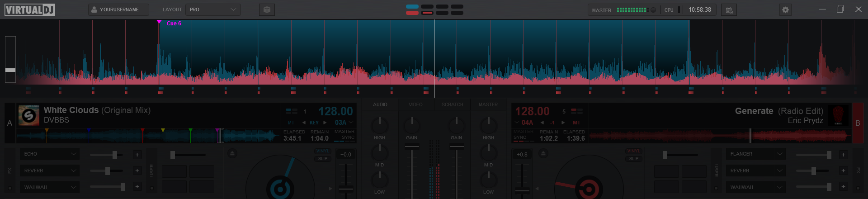Click White Clouds album cover thumbnail
Viewport: 868px width, 199px height.
coord(29,115)
